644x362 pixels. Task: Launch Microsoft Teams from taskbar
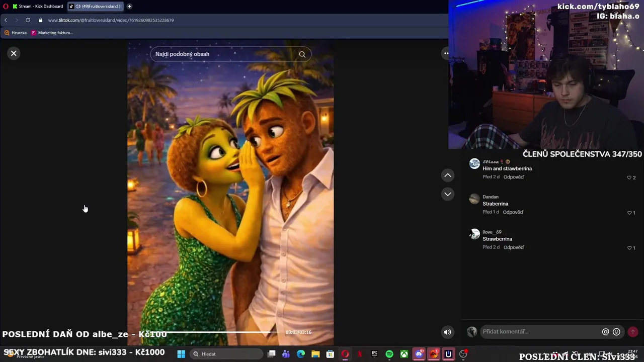click(x=286, y=354)
